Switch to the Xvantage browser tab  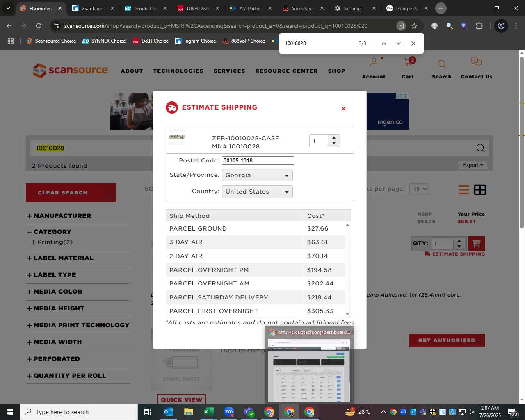pos(92,8)
